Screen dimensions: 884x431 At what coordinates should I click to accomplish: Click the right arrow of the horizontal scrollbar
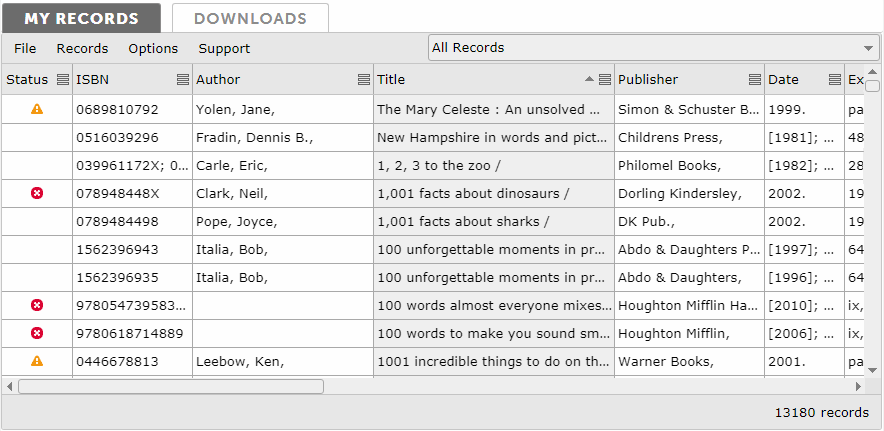point(857,386)
